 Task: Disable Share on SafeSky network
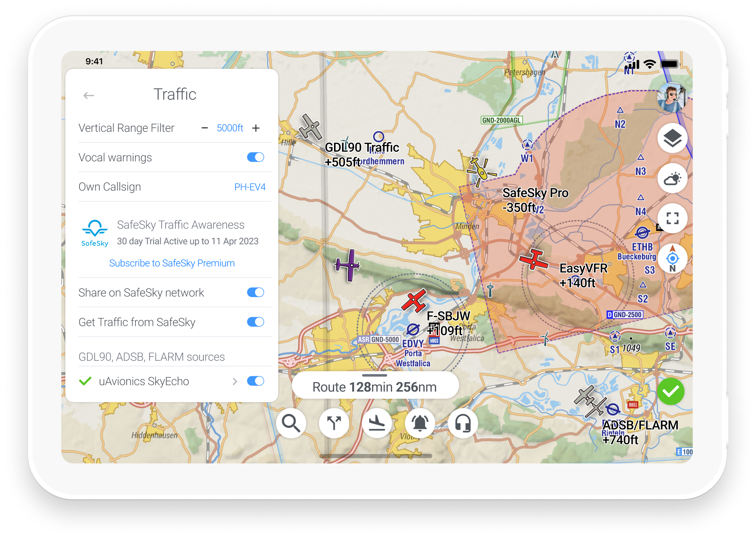(255, 292)
